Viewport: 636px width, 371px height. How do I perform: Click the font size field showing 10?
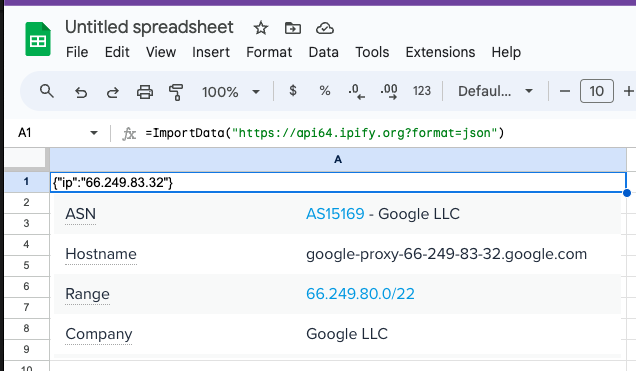click(597, 91)
